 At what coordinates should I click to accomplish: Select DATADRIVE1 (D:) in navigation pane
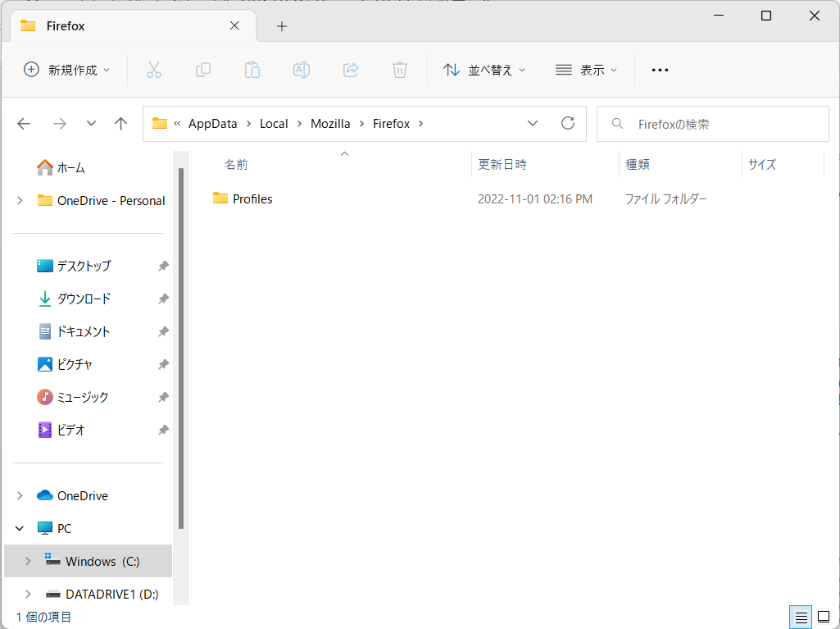pos(102,594)
